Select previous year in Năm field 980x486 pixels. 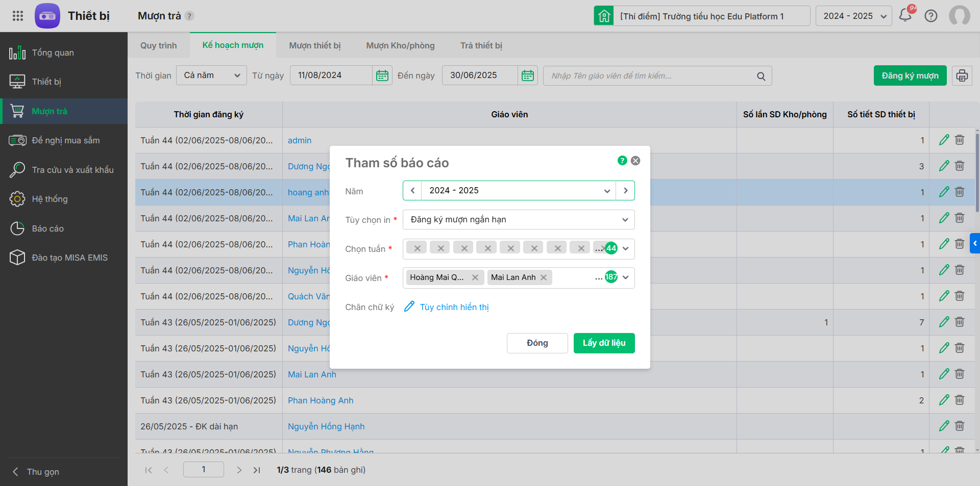(412, 191)
